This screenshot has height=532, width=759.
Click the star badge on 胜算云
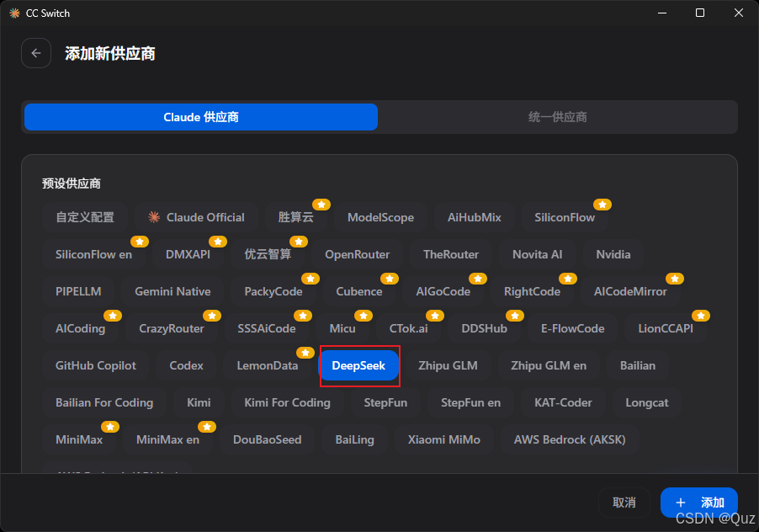coord(321,205)
